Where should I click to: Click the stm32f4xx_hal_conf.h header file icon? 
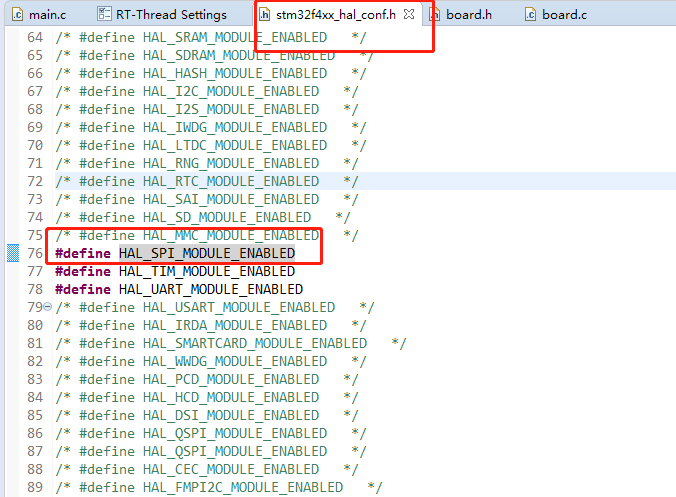pos(264,15)
